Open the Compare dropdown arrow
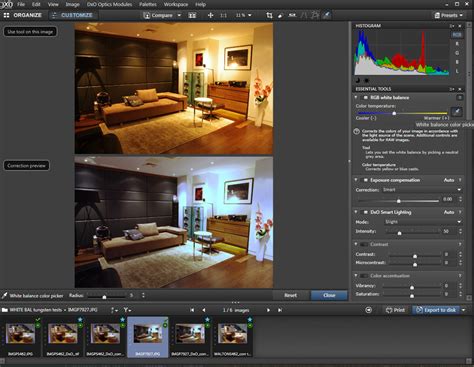 pyautogui.click(x=179, y=15)
